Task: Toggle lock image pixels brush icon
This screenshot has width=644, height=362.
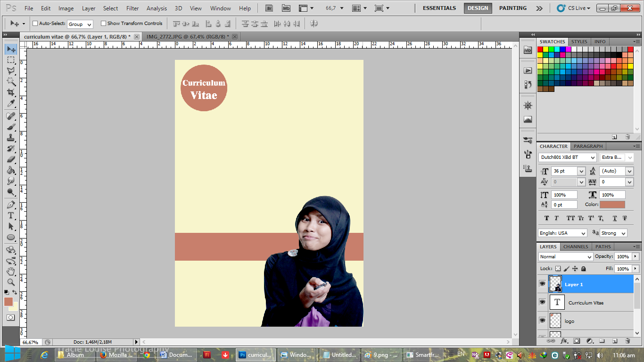Action: (x=566, y=269)
